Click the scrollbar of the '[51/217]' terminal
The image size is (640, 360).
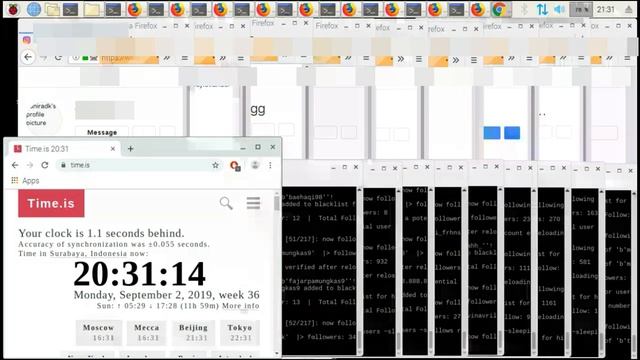coord(360,270)
